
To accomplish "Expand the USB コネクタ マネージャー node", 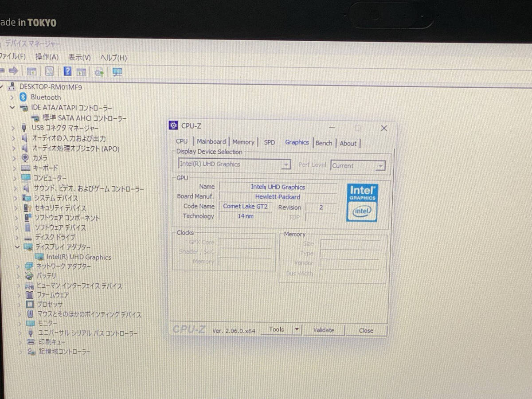I will pyautogui.click(x=14, y=128).
